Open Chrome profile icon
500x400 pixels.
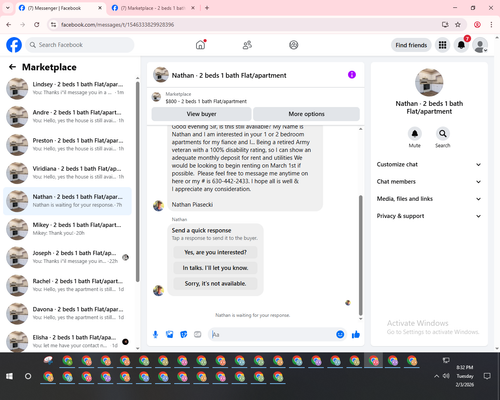point(477,25)
